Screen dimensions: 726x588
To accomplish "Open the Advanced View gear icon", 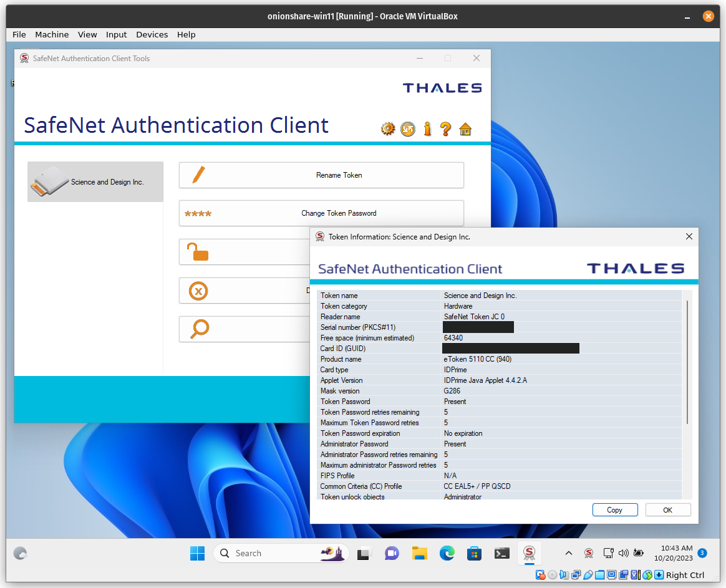I will pyautogui.click(x=388, y=128).
